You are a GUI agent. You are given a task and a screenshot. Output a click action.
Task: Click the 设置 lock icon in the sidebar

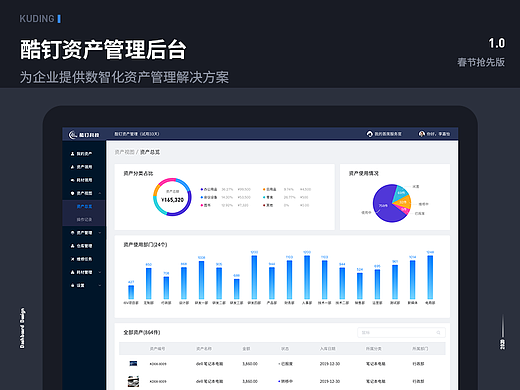pyautogui.click(x=72, y=285)
